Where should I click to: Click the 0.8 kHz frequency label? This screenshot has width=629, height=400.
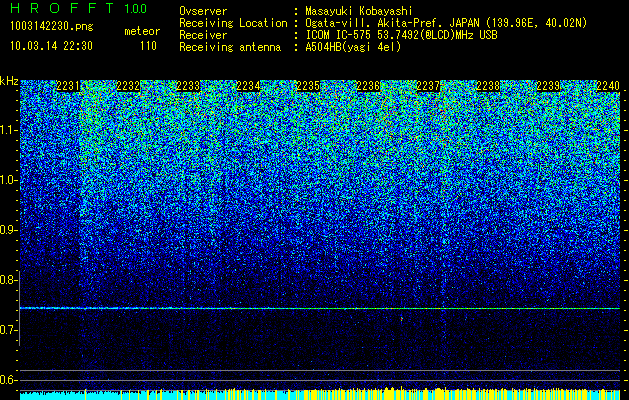coord(8,280)
